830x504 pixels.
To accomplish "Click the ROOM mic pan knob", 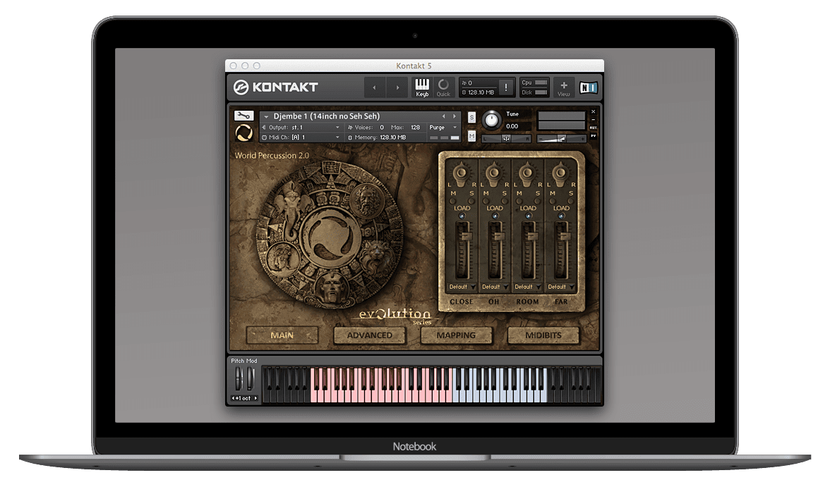I will 527,172.
